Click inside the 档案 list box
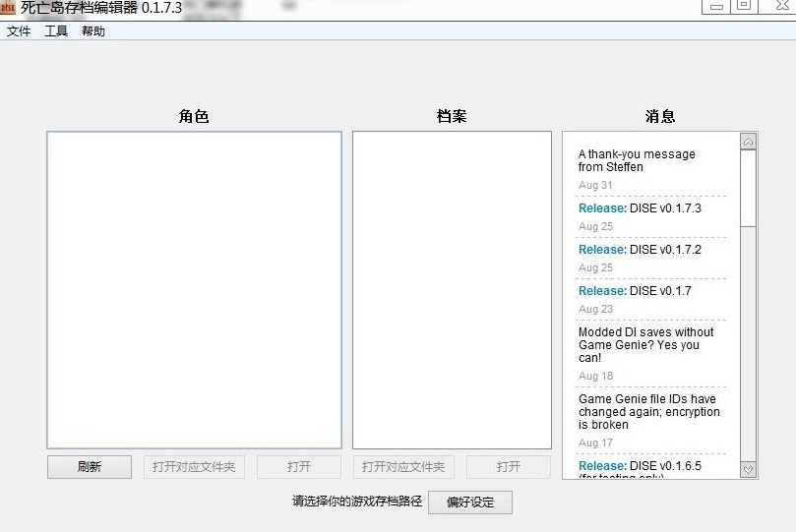The width and height of the screenshot is (796, 532). 452,290
